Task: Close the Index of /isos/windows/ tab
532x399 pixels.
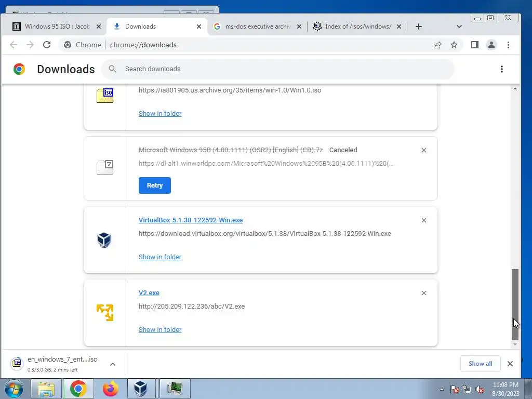Action: click(399, 26)
